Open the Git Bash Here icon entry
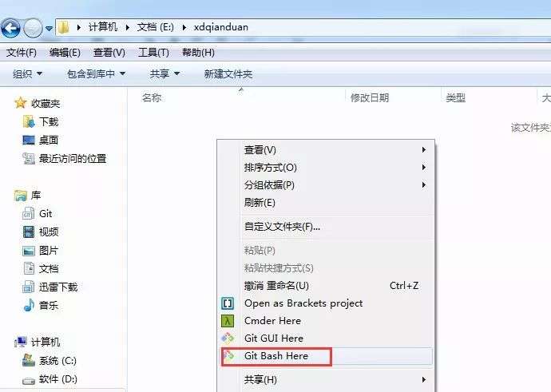This screenshot has height=392, width=551. [228, 356]
